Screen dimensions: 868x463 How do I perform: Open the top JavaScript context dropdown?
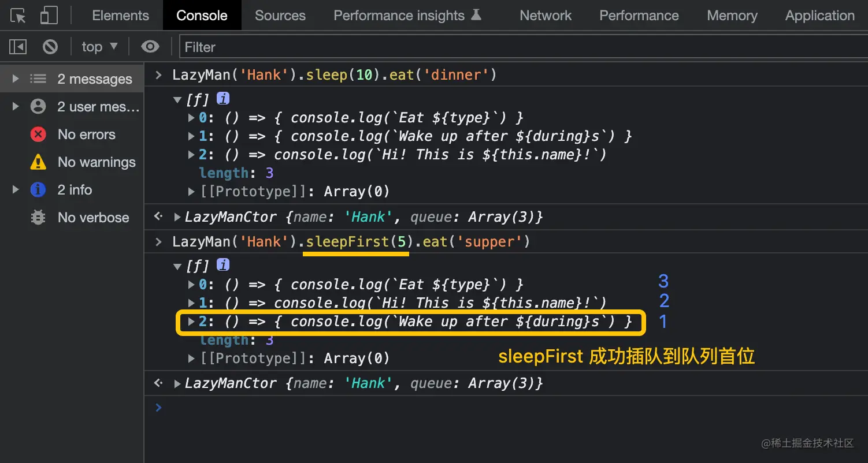click(99, 47)
